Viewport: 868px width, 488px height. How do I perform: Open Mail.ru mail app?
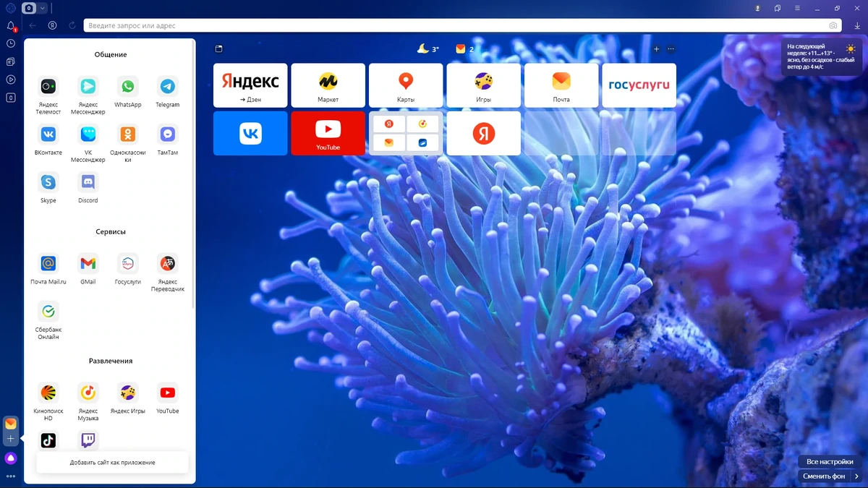pos(48,268)
